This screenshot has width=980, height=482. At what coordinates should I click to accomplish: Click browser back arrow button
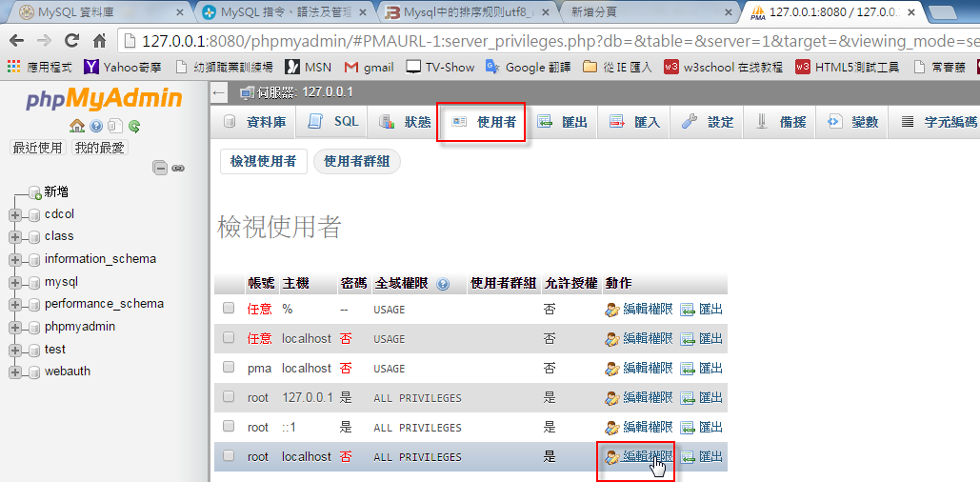tap(17, 41)
